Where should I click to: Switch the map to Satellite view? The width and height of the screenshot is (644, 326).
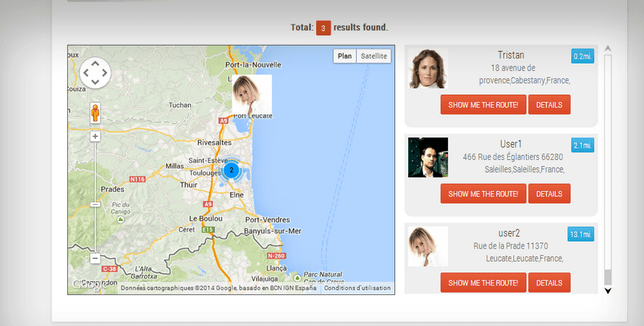[374, 57]
